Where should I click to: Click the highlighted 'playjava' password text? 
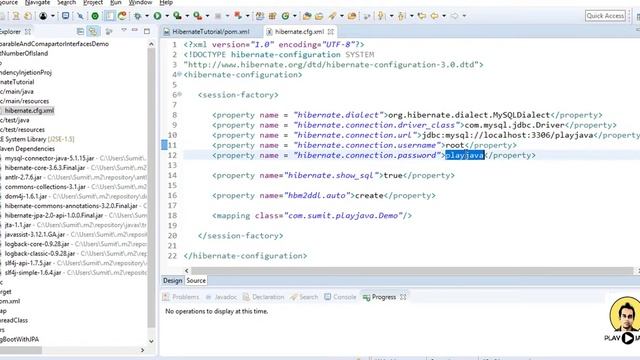(464, 155)
